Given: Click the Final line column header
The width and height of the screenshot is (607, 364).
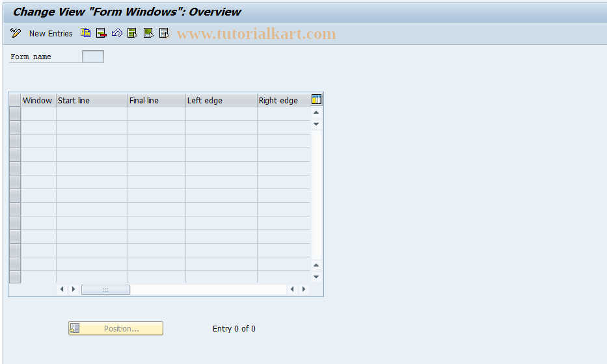Looking at the screenshot, I should pos(157,100).
